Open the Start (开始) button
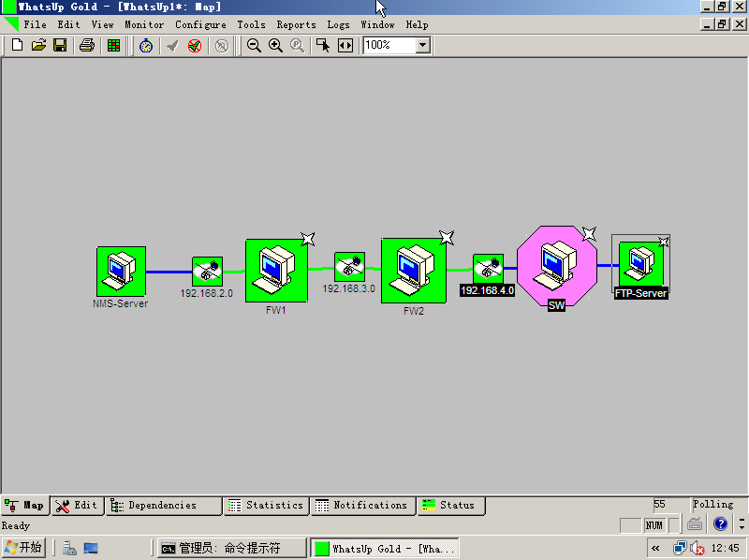 click(23, 548)
